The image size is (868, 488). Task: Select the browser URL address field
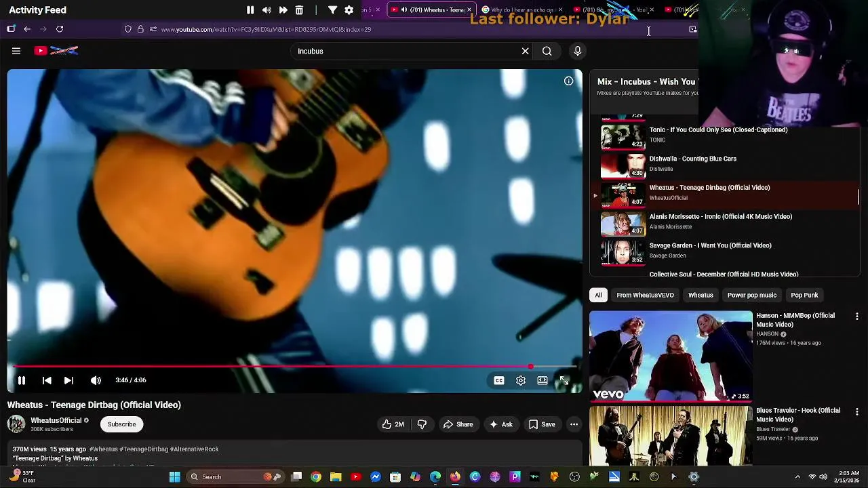tap(407, 29)
